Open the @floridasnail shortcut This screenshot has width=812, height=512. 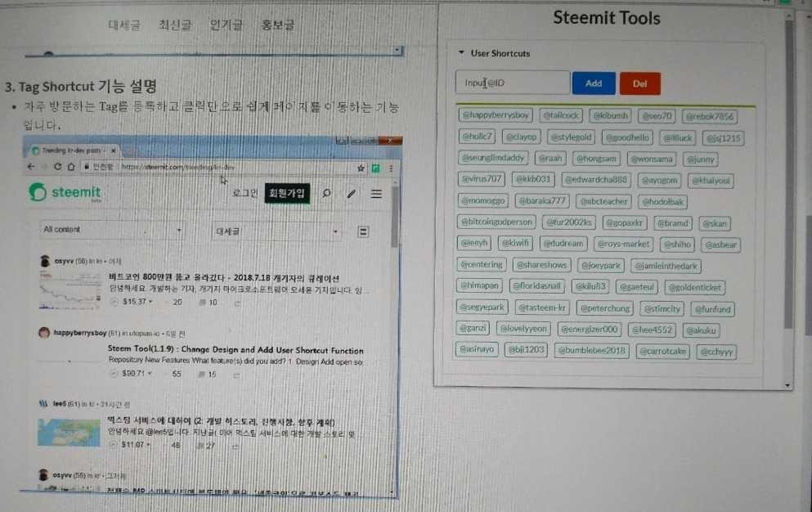pyautogui.click(x=536, y=285)
